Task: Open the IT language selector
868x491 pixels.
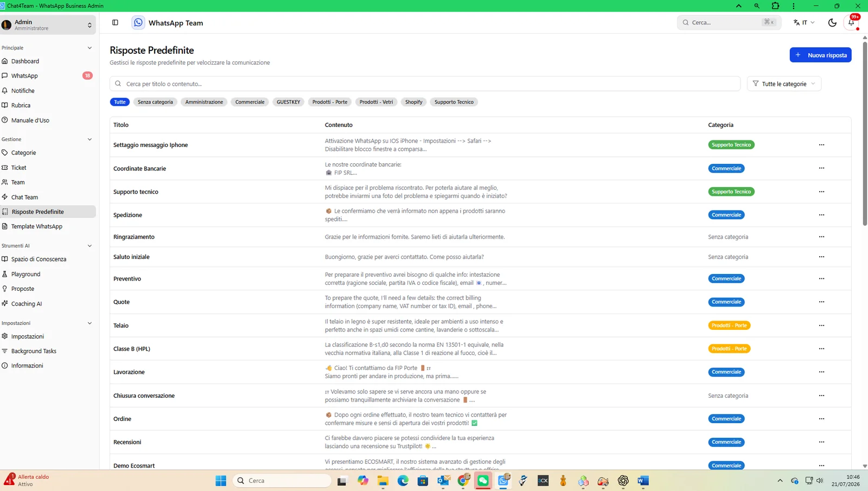Action: 804,23
